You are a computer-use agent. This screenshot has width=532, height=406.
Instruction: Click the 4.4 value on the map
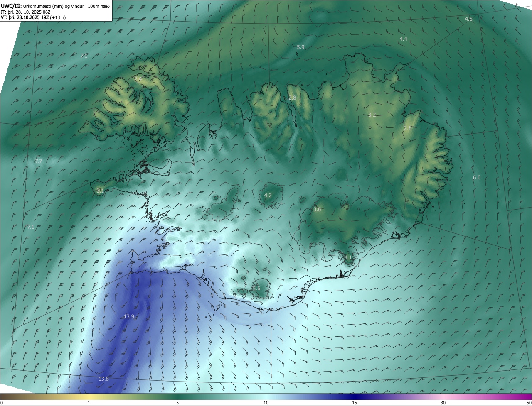pyautogui.click(x=403, y=39)
